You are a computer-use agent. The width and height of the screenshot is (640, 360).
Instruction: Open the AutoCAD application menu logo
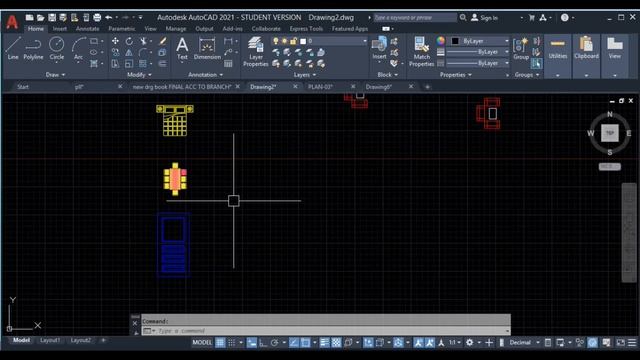click(12, 22)
